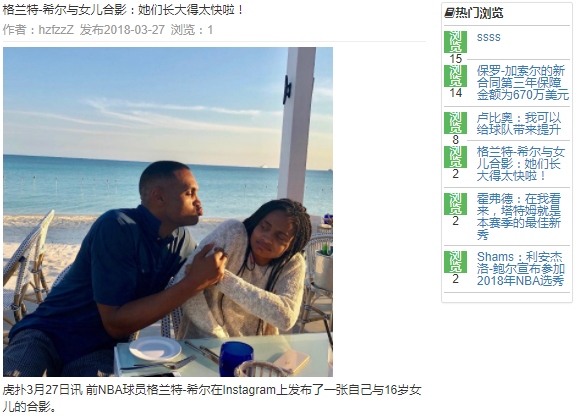The image size is (580, 420).
Task: Open 霍弗德：塔特姆就是最佳新秀 link
Action: [x=519, y=216]
